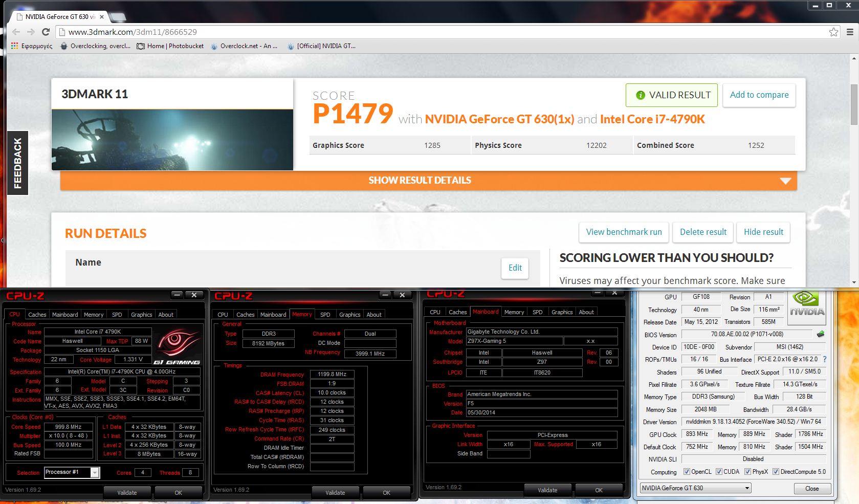Open a new Chrome tab
The image size is (859, 504).
(x=118, y=17)
